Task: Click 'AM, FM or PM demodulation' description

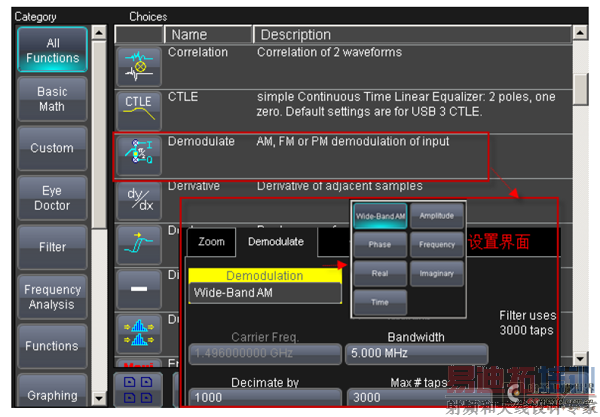Action: (x=352, y=142)
